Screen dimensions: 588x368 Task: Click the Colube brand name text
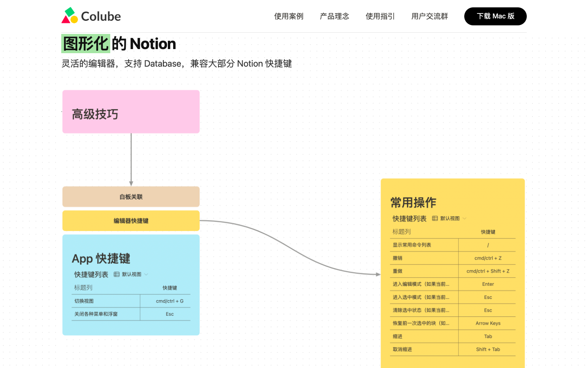pyautogui.click(x=101, y=16)
